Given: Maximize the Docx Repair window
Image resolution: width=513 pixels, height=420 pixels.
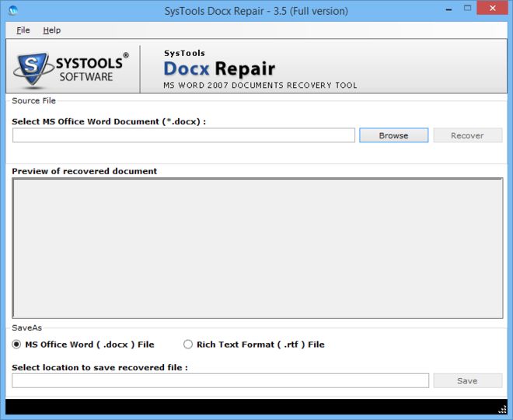Looking at the screenshot, I should (468, 9).
